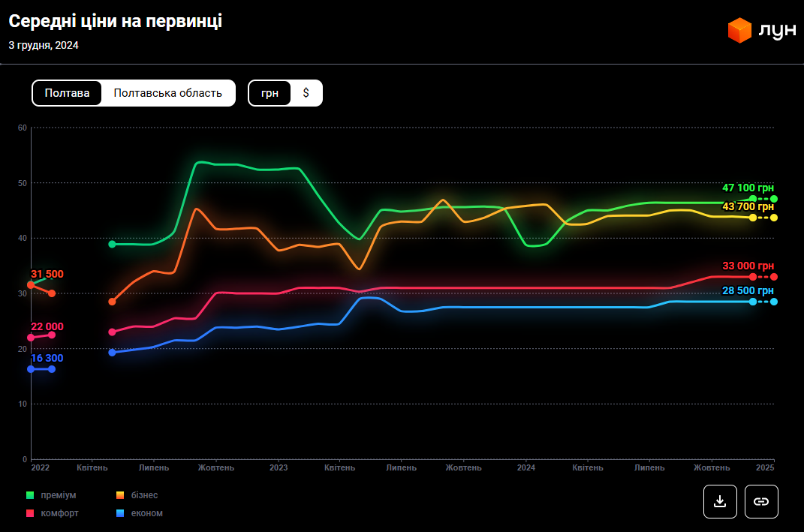804x532 pixels.
Task: Click green преміум legend color square
Action: (x=30, y=495)
